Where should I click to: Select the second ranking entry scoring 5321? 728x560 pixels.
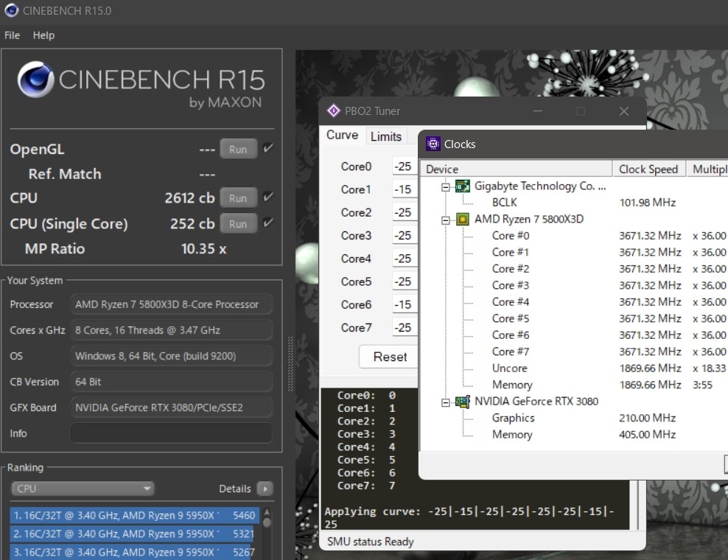(134, 534)
